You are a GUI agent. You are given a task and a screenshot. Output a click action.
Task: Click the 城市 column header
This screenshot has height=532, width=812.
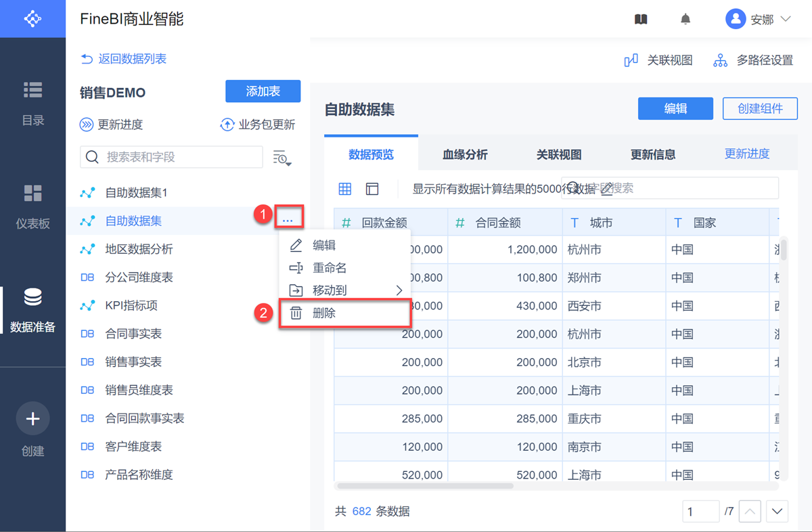614,222
